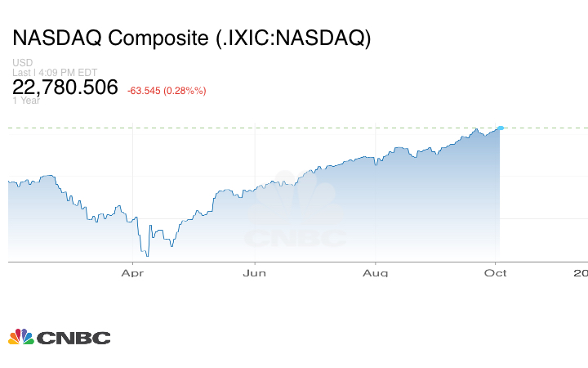This screenshot has height=368, width=588.
Task: Click the Apr label on the time axis
Action: point(132,273)
